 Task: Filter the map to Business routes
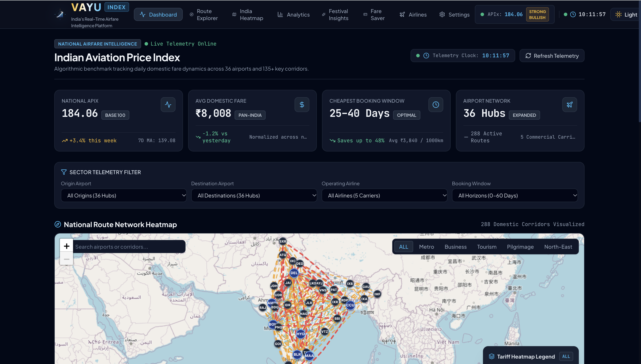[455, 247]
